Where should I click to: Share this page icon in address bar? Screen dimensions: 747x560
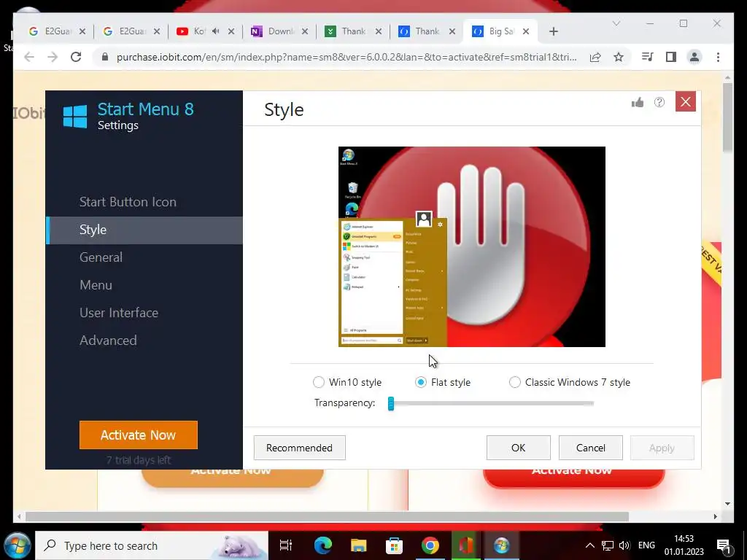(x=595, y=57)
